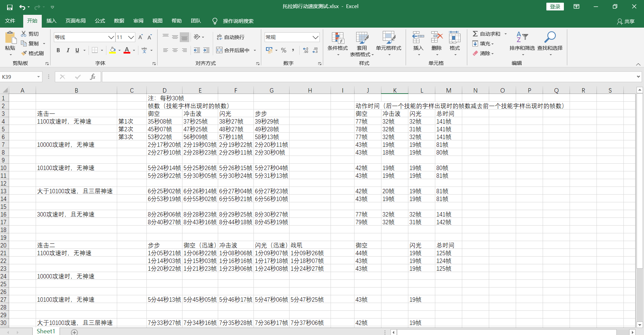The width and height of the screenshot is (644, 335).
Task: Apply the yellow fill color
Action: 112,50
